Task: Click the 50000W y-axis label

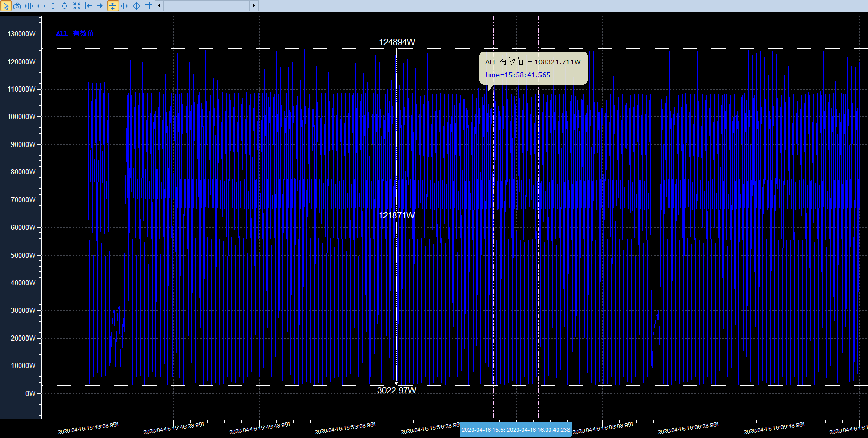Action: coord(23,255)
